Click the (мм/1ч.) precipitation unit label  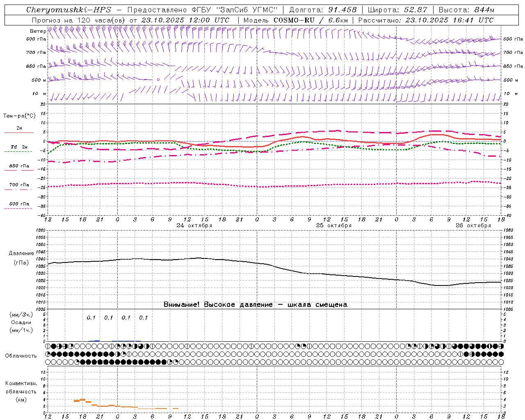pos(21,330)
